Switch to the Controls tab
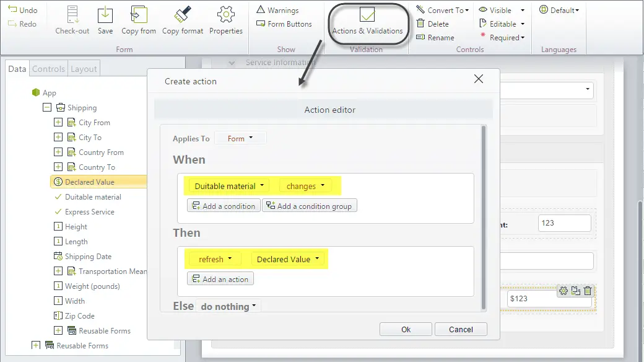This screenshot has height=362, width=644. (x=48, y=69)
